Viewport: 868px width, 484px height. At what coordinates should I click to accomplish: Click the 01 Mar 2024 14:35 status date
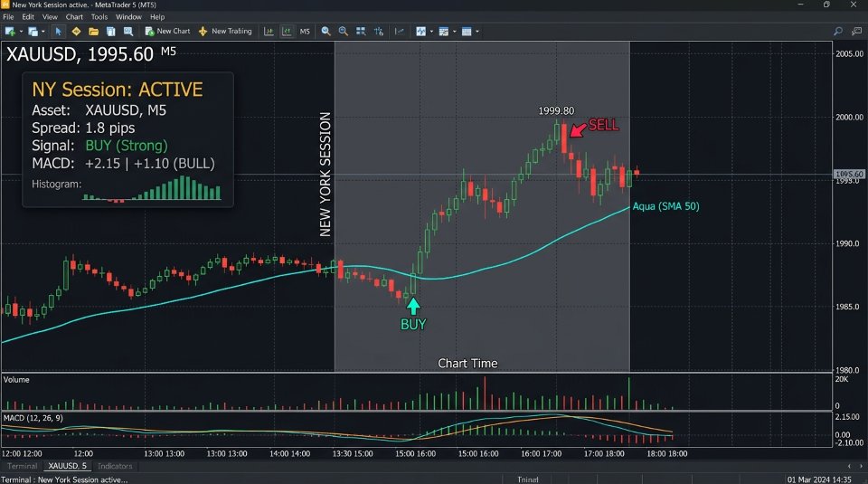click(819, 479)
